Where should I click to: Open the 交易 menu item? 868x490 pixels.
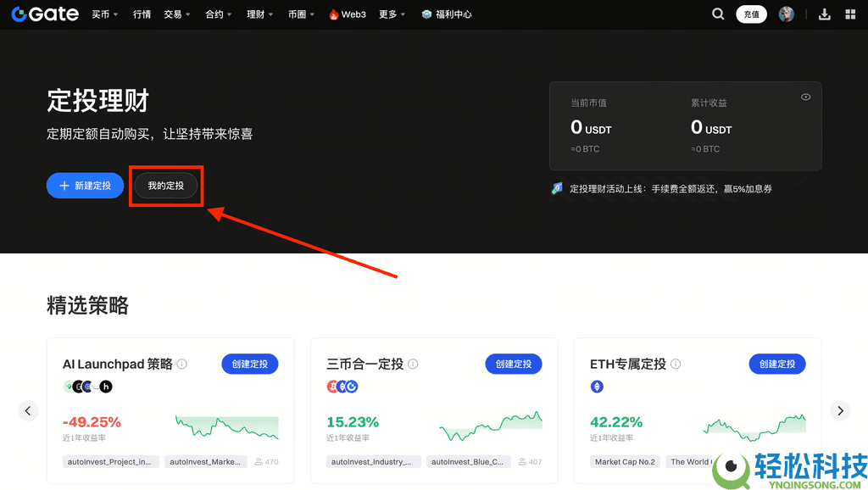(173, 14)
